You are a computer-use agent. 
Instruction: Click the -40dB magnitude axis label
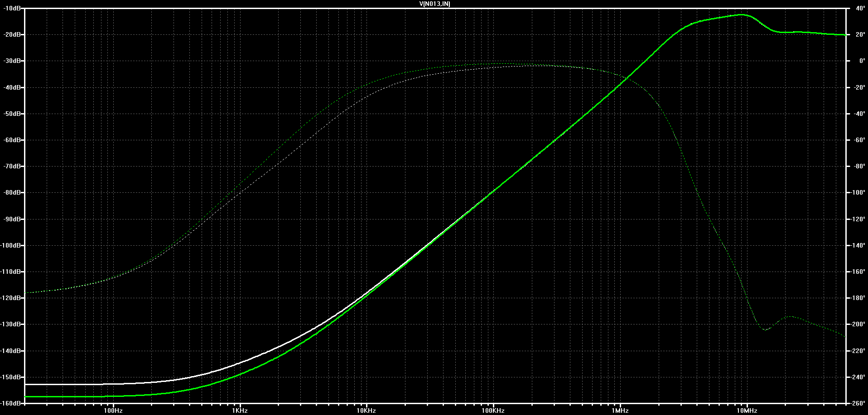(x=12, y=87)
